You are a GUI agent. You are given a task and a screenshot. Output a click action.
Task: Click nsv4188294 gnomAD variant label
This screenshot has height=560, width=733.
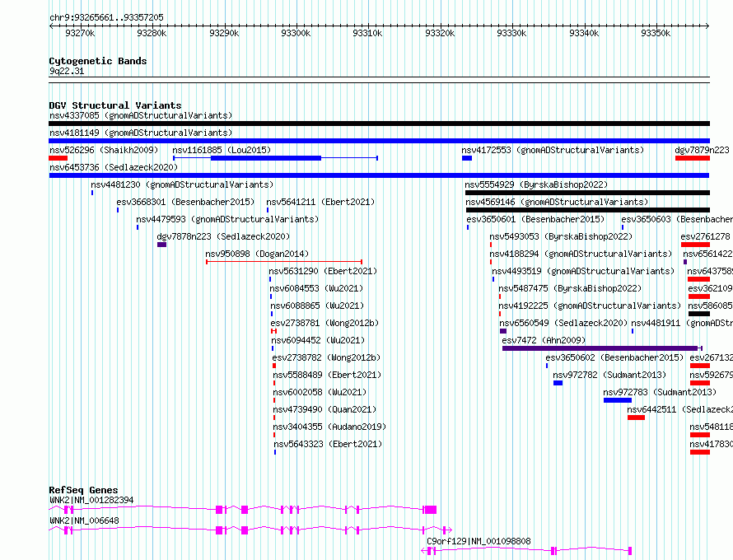click(581, 254)
